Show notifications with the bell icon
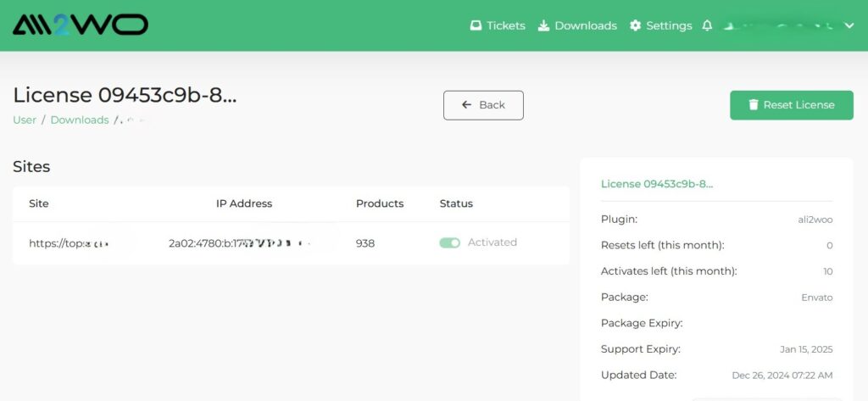 tap(707, 25)
